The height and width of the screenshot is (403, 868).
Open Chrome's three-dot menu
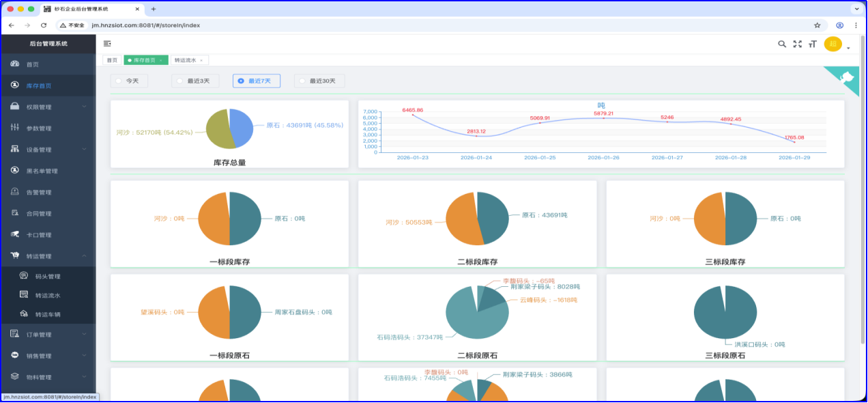click(856, 25)
